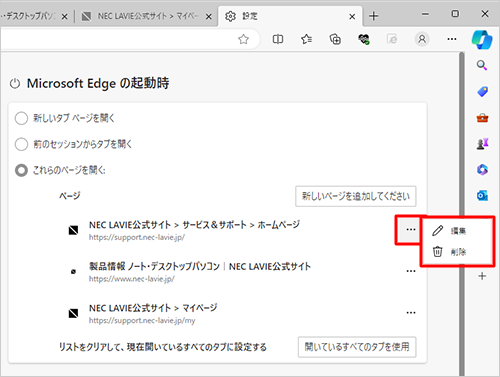The width and height of the screenshot is (500, 377).
Task: Close the デスクトップパソコン tab
Action: 65,16
